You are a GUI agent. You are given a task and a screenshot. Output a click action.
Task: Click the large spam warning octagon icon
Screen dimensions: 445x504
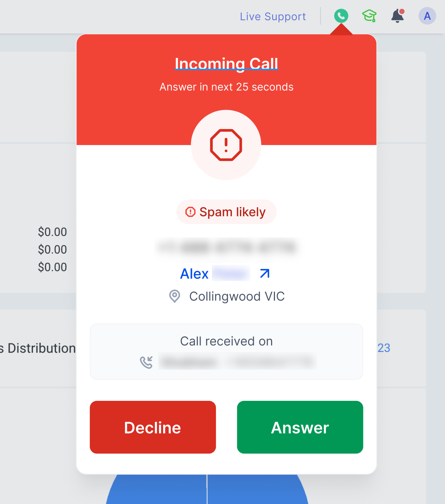point(226,145)
